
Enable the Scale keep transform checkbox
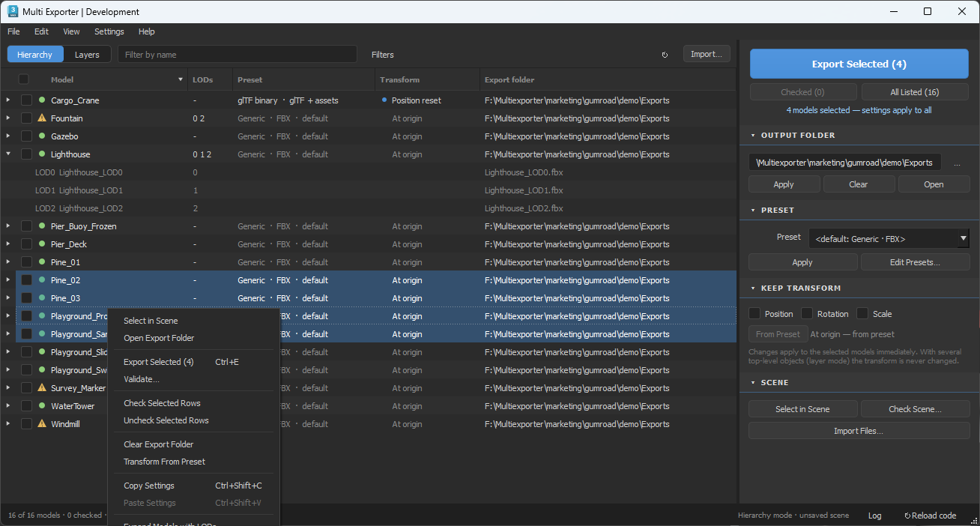pyautogui.click(x=862, y=313)
